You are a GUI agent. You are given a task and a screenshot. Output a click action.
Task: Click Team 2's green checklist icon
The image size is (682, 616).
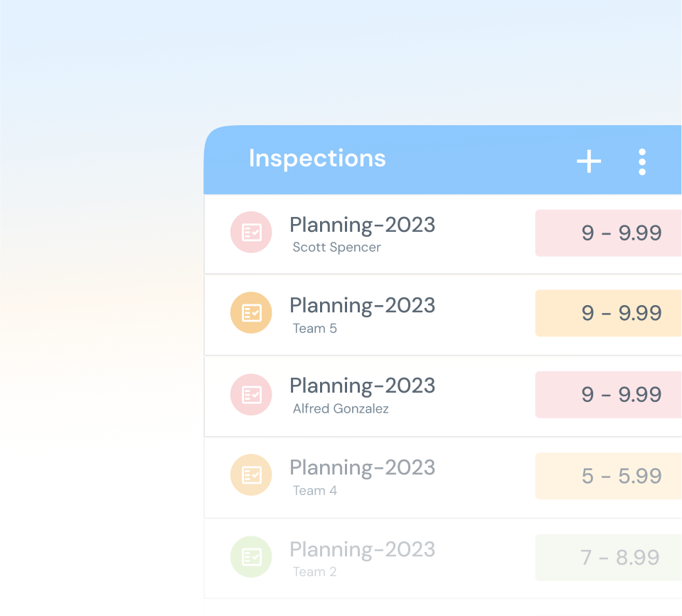[x=251, y=557]
